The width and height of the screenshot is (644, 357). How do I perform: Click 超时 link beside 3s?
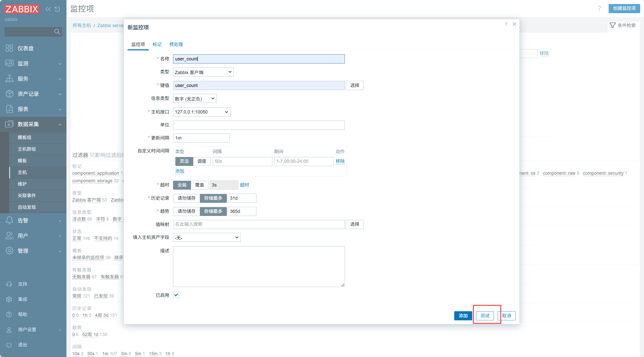(244, 185)
